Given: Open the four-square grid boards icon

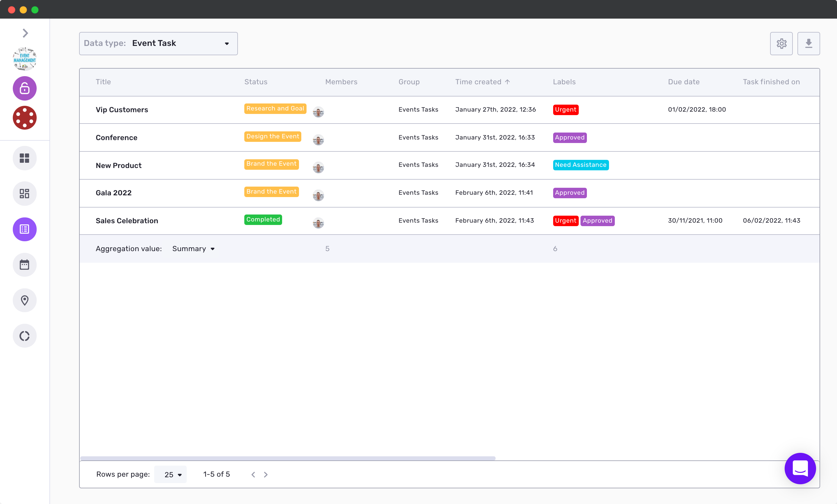Looking at the screenshot, I should 24,158.
